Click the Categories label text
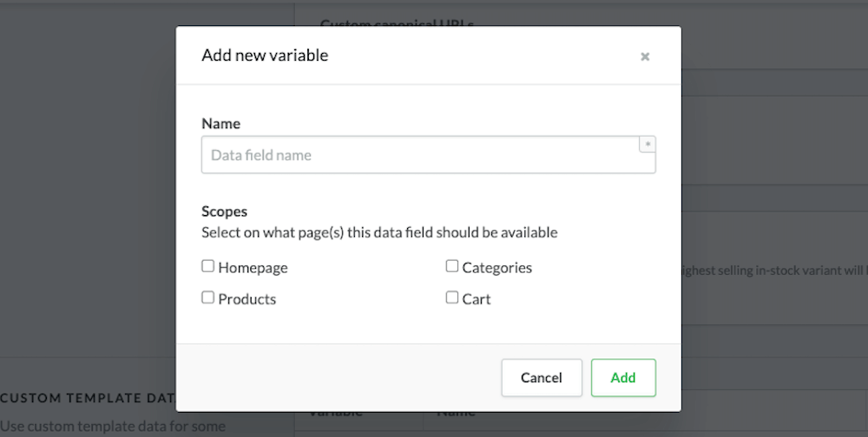 point(496,268)
